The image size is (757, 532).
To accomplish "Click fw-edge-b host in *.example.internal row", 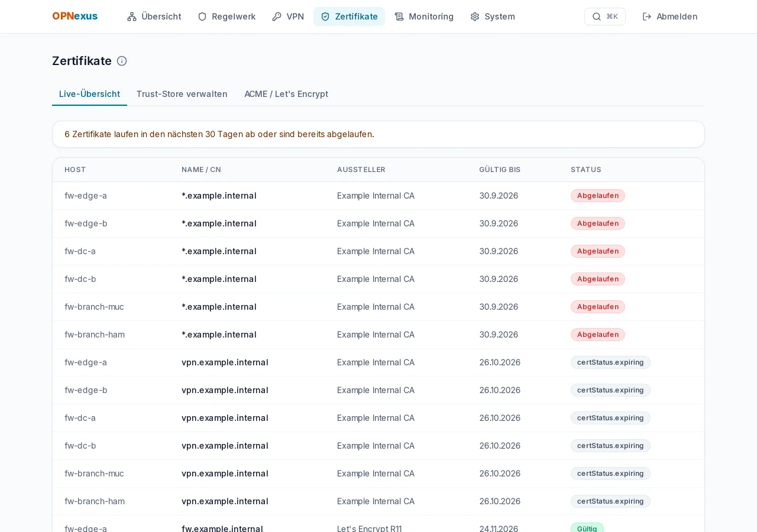I will click(x=86, y=223).
